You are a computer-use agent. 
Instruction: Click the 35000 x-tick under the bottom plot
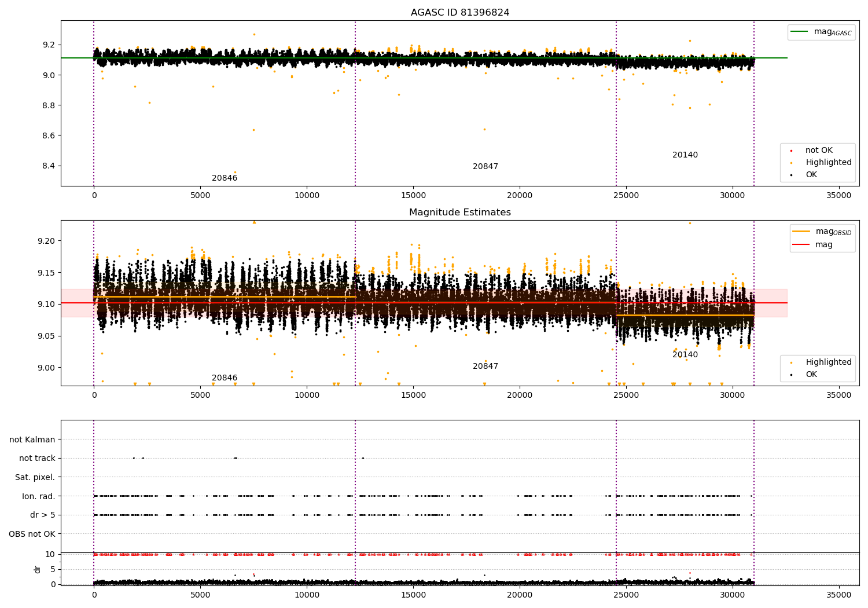839,595
